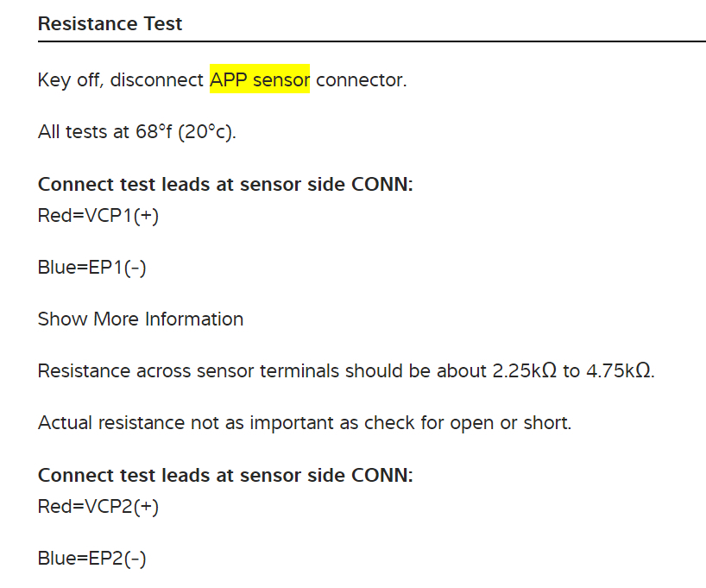
Task: Click the Red=VCP1(+) test lead line
Action: tap(98, 215)
